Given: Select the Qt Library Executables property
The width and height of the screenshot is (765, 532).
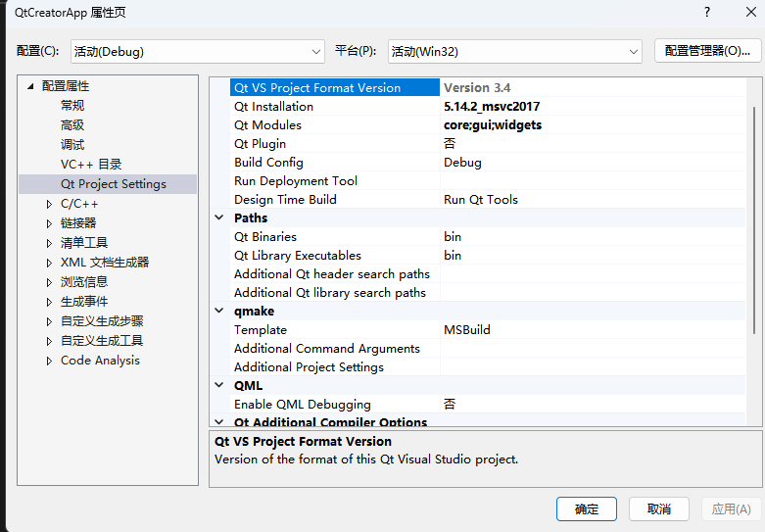Looking at the screenshot, I should coord(298,256).
